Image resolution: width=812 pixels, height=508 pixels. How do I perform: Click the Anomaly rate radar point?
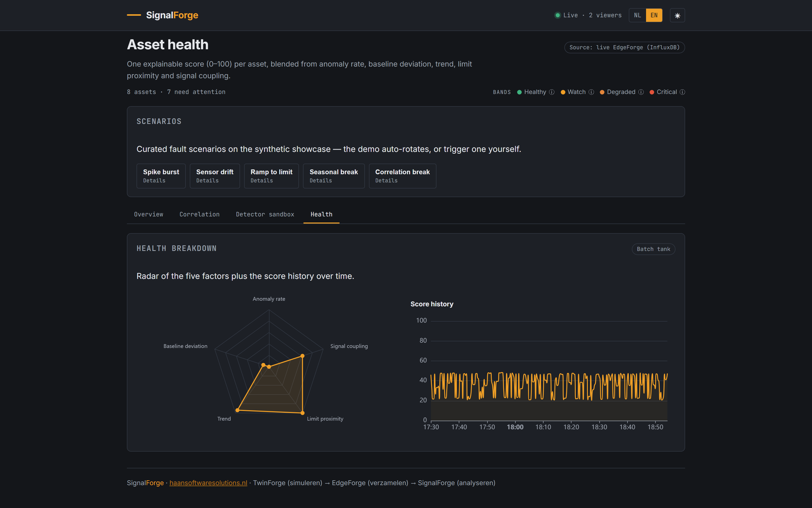click(x=269, y=367)
